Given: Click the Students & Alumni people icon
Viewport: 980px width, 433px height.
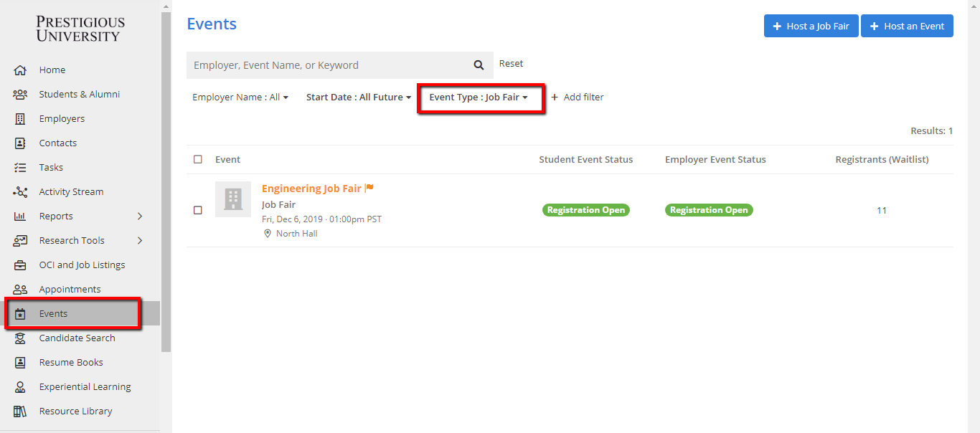Looking at the screenshot, I should 20,95.
